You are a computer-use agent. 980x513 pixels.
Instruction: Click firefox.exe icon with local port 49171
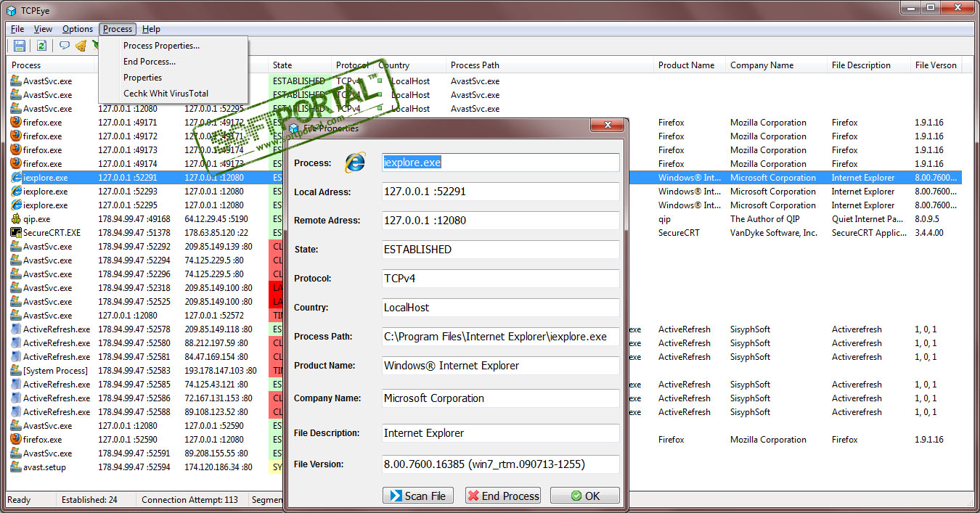coord(16,123)
